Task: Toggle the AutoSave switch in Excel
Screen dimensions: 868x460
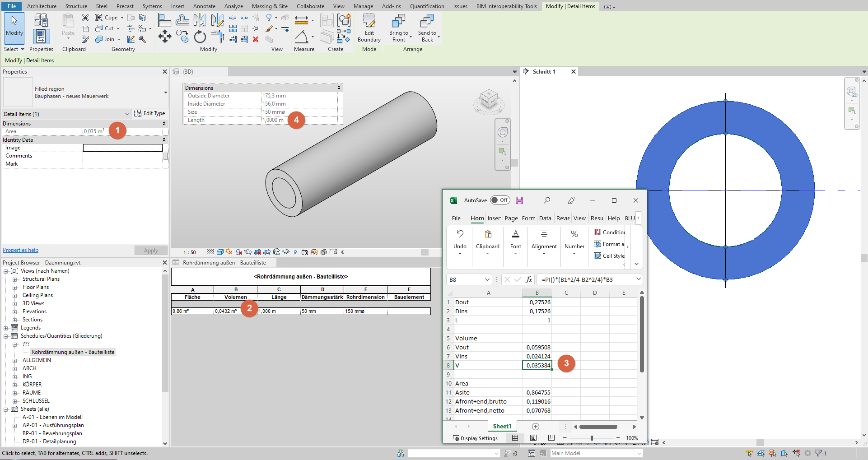Action: tap(500, 200)
